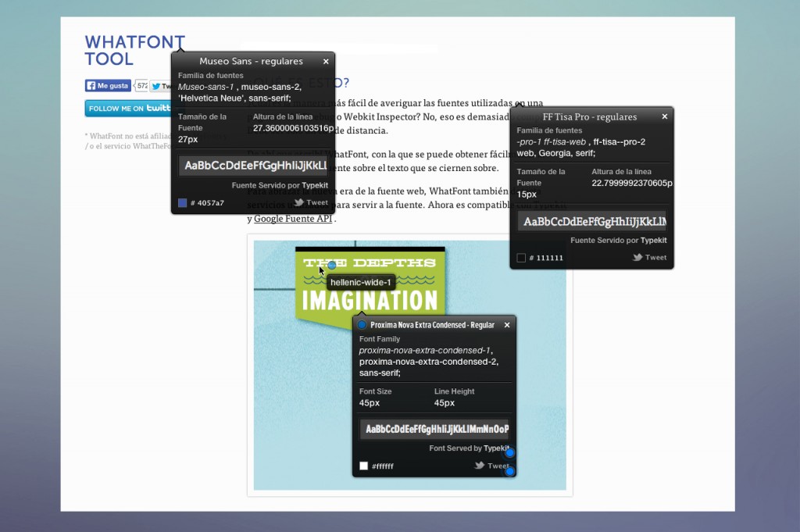Open the Google Fuente API link

[293, 218]
